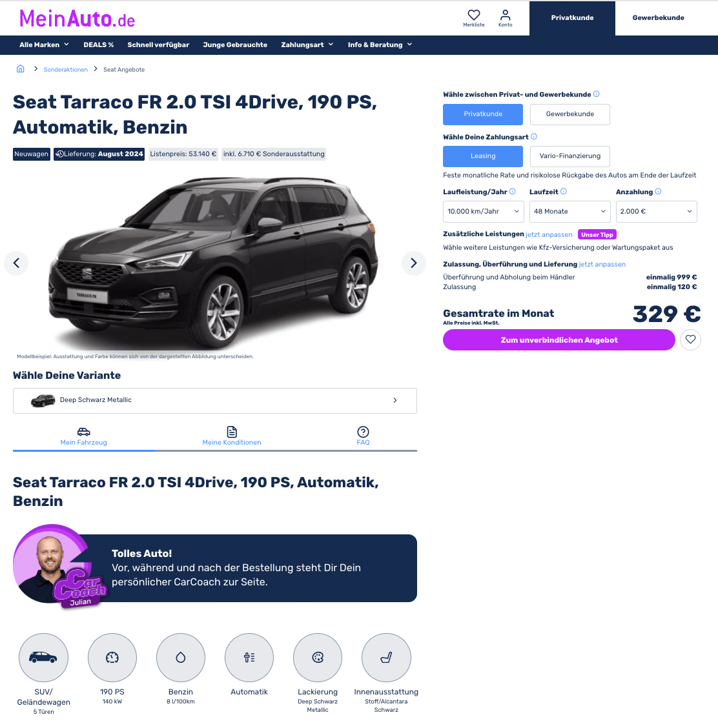Select Vario-Finanzierung payment option

click(570, 156)
